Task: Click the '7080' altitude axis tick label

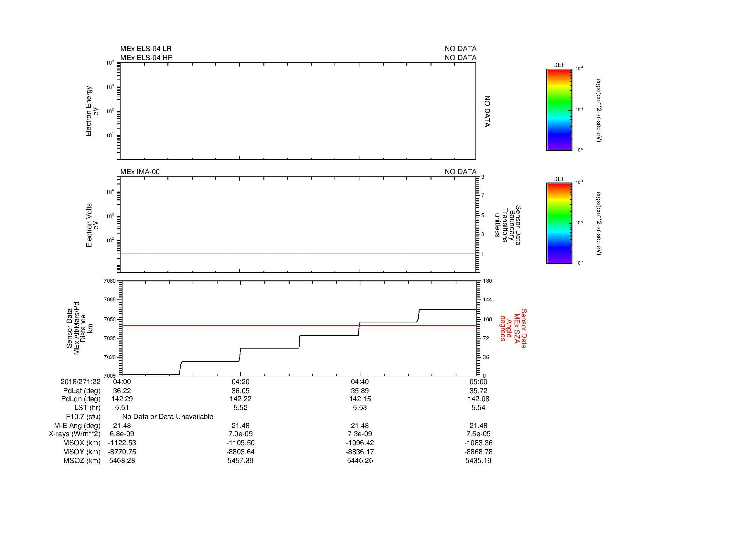Action: coord(110,281)
